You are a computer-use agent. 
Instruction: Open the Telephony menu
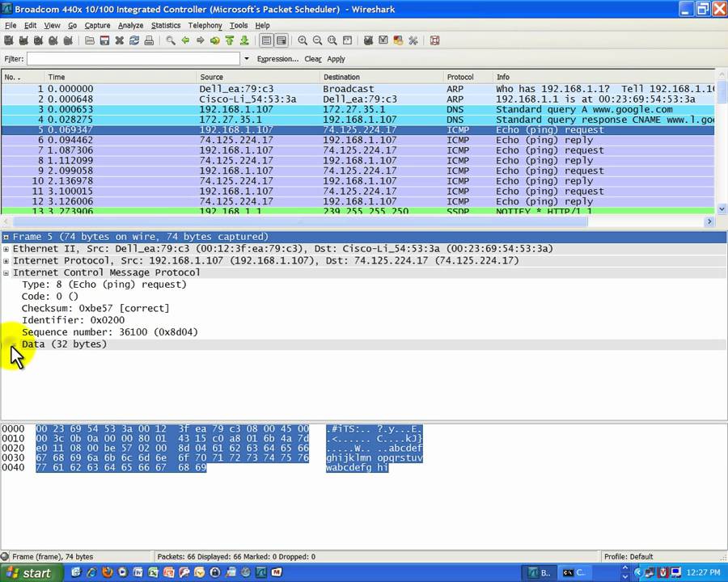coord(205,26)
